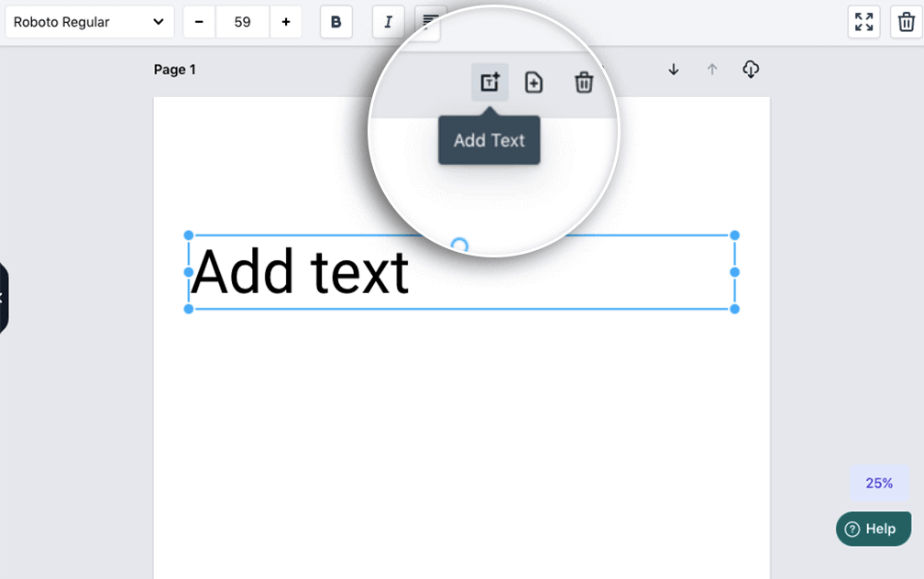Increase font size with plus button
The height and width of the screenshot is (579, 924).
286,22
